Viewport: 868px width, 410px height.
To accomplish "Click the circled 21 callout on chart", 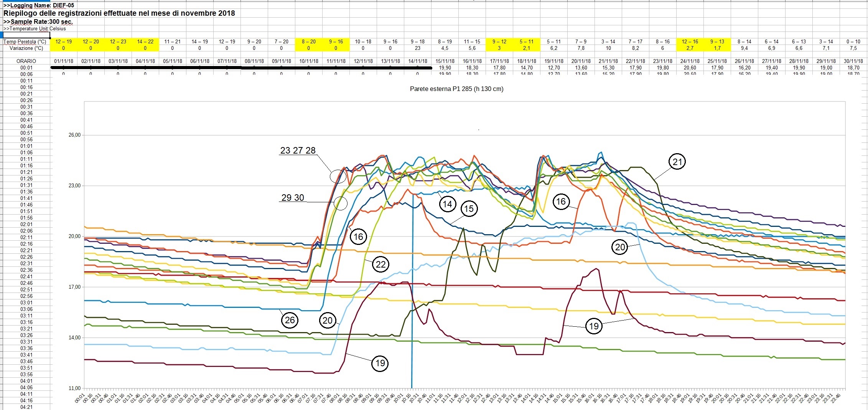I will 677,162.
